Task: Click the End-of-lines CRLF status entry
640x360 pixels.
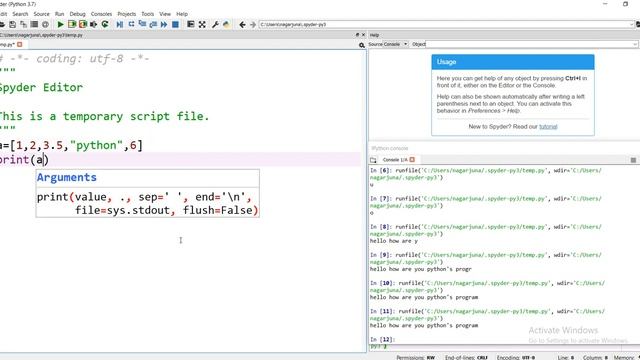Action: [x=466, y=357]
